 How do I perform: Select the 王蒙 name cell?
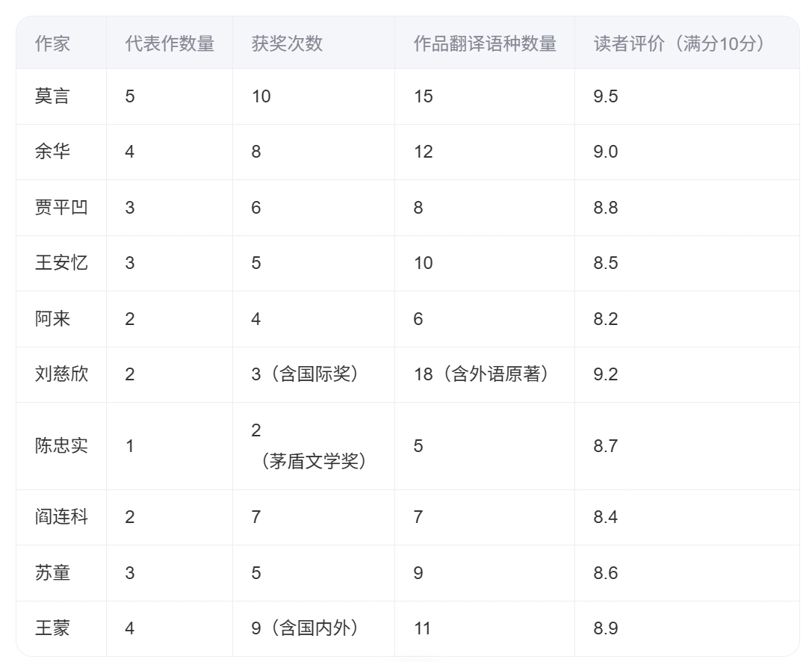pyautogui.click(x=52, y=628)
